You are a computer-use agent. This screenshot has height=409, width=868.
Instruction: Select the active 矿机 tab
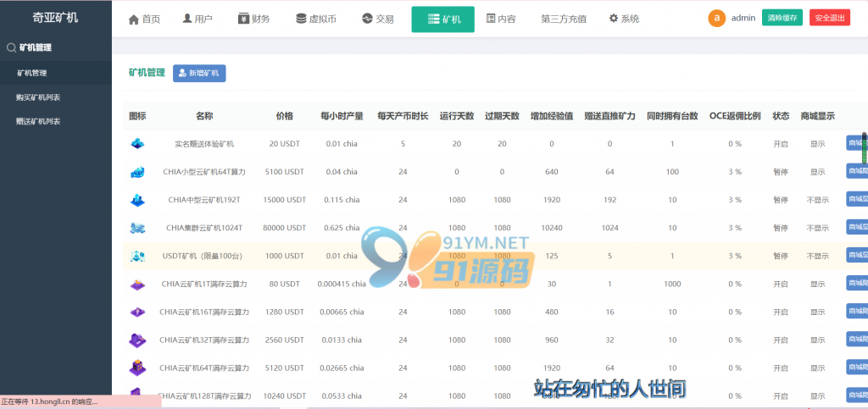point(442,19)
